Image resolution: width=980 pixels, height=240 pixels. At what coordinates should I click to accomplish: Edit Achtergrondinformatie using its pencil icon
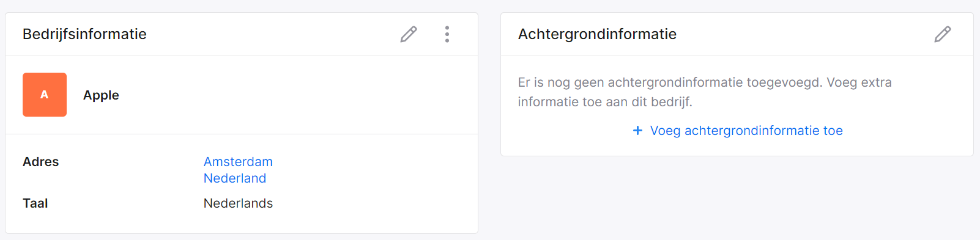point(943,34)
